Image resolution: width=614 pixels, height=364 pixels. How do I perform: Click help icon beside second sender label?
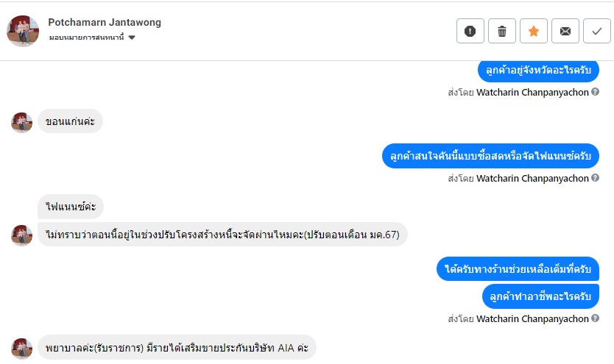(x=595, y=178)
